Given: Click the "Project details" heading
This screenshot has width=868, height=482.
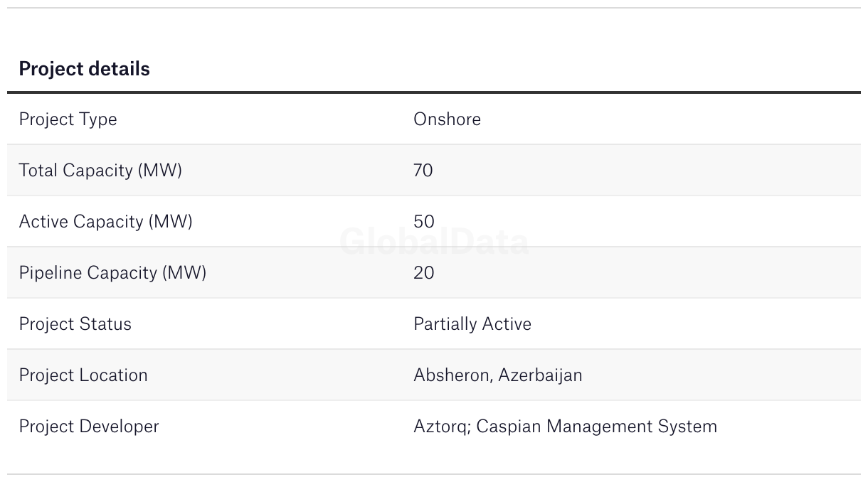Looking at the screenshot, I should click(x=84, y=69).
